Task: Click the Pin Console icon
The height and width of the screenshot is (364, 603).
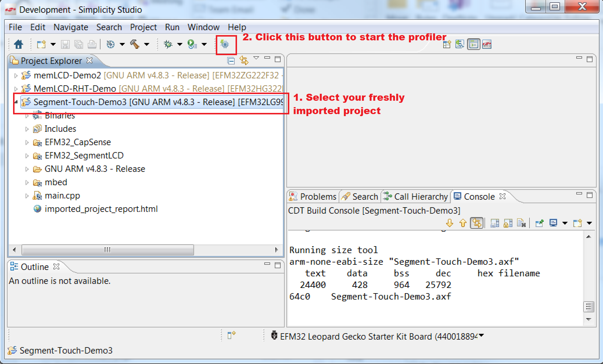Action: pyautogui.click(x=539, y=223)
